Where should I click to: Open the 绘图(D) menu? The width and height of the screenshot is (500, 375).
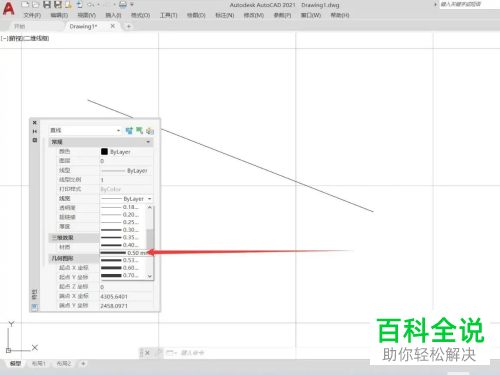pyautogui.click(x=196, y=15)
